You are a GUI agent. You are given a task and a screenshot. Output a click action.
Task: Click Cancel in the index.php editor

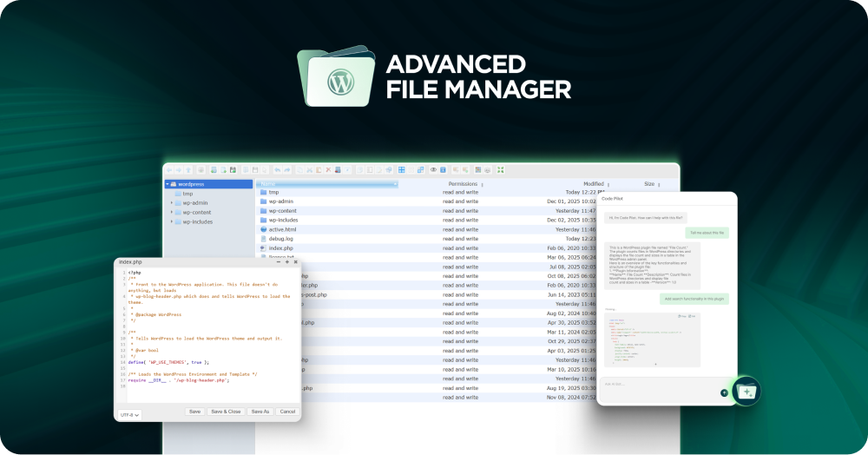(x=287, y=412)
